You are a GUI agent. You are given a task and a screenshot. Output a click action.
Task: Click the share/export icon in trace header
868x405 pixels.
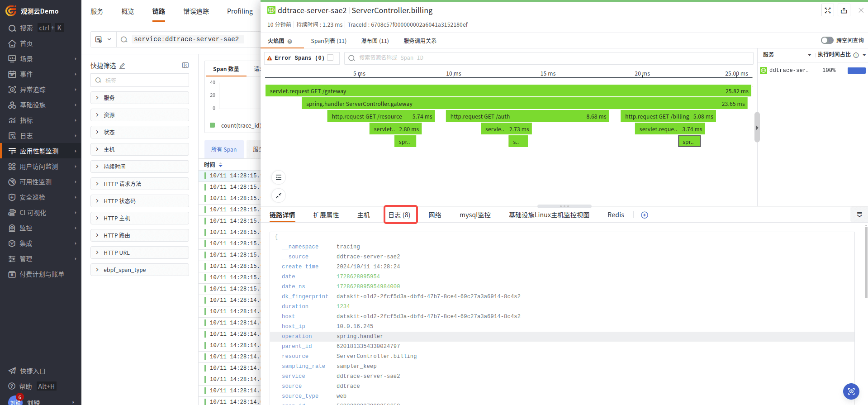click(x=844, y=10)
